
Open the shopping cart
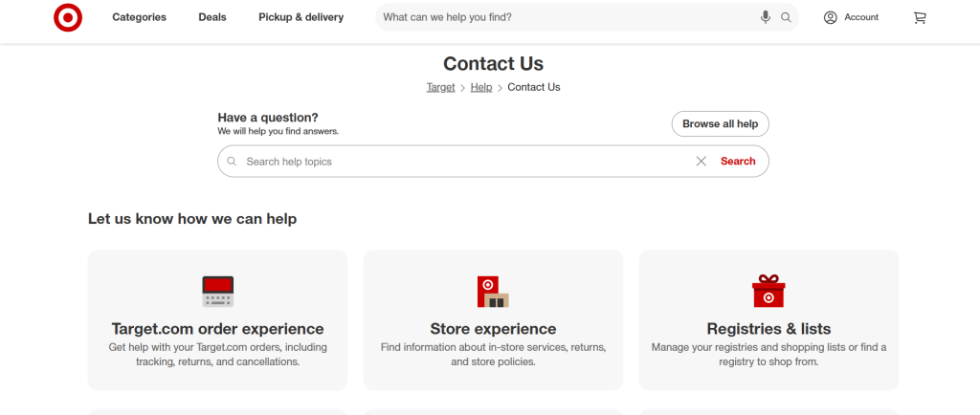tap(920, 17)
